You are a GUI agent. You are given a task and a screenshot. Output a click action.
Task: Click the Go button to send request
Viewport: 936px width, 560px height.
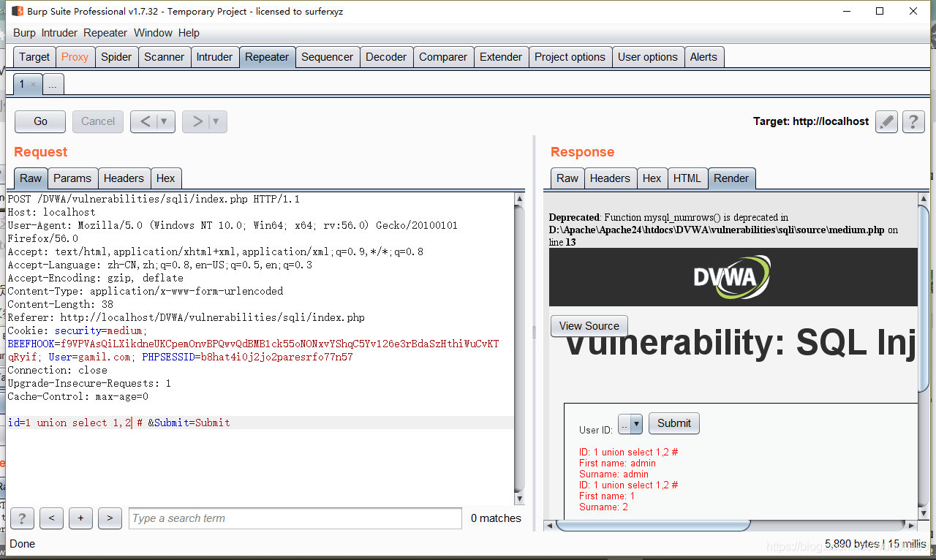[40, 121]
